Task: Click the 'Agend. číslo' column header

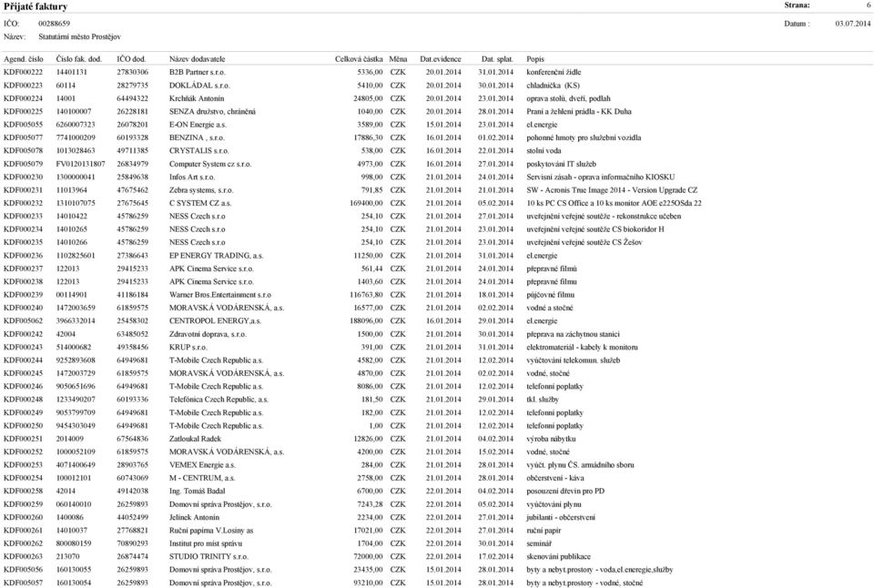Action: pyautogui.click(x=24, y=59)
